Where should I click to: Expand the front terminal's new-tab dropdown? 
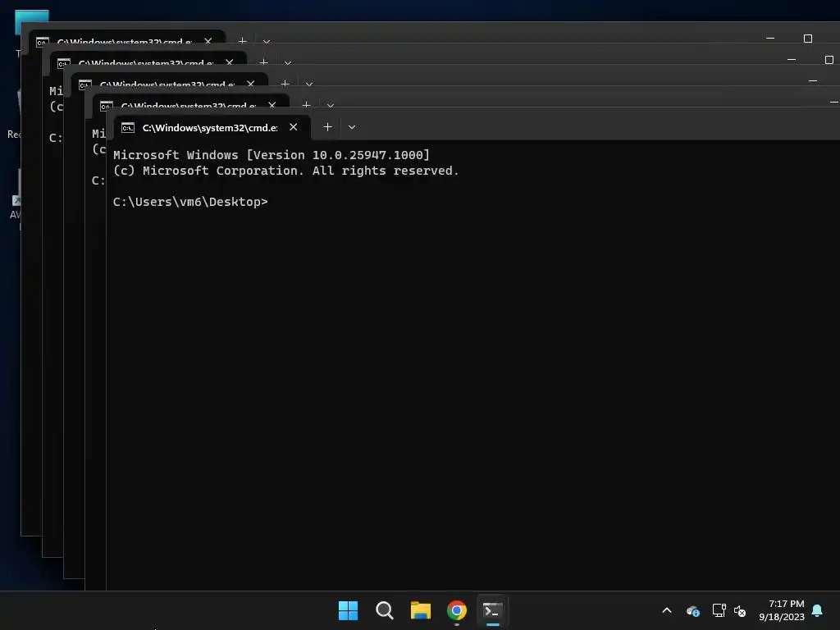click(x=352, y=127)
